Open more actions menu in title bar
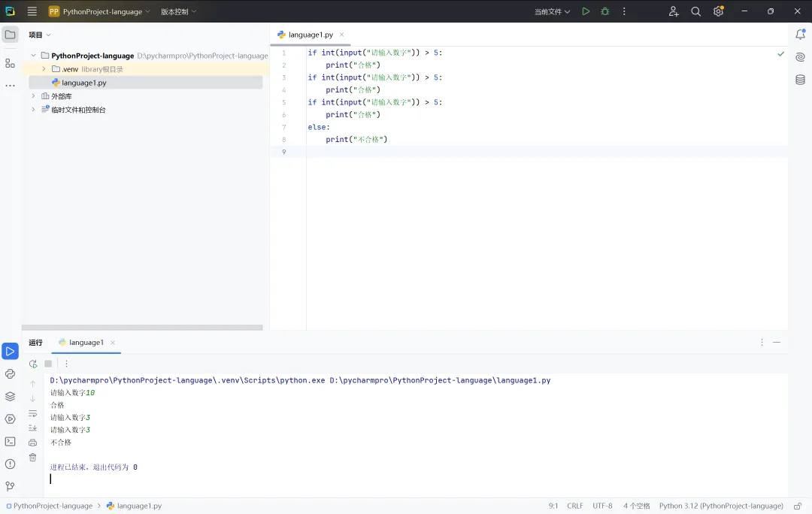This screenshot has height=514, width=812. tap(624, 11)
